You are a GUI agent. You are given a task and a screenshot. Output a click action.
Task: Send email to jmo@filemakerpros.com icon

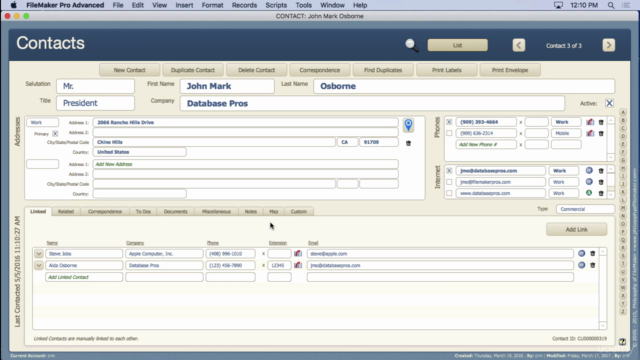(589, 182)
